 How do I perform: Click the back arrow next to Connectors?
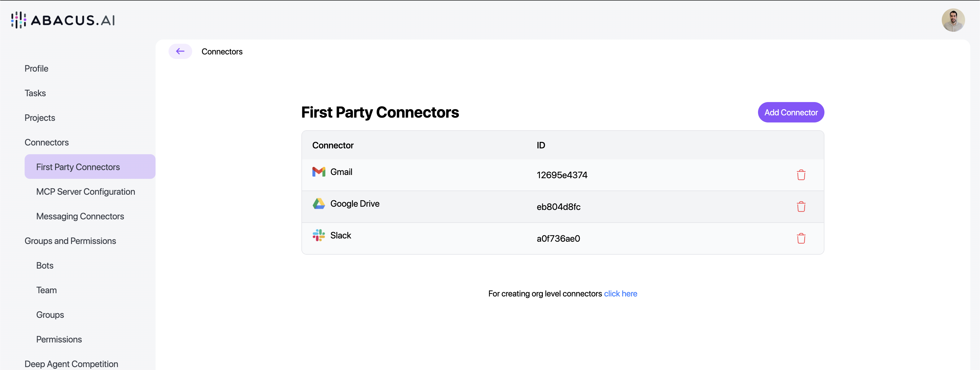(x=180, y=51)
